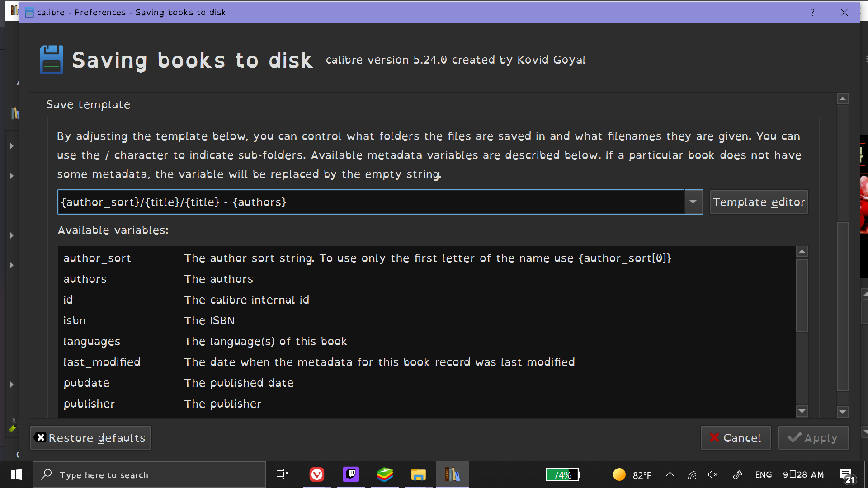Open BlueStacks from taskbar
Viewport: 868px width, 488px height.
385,474
